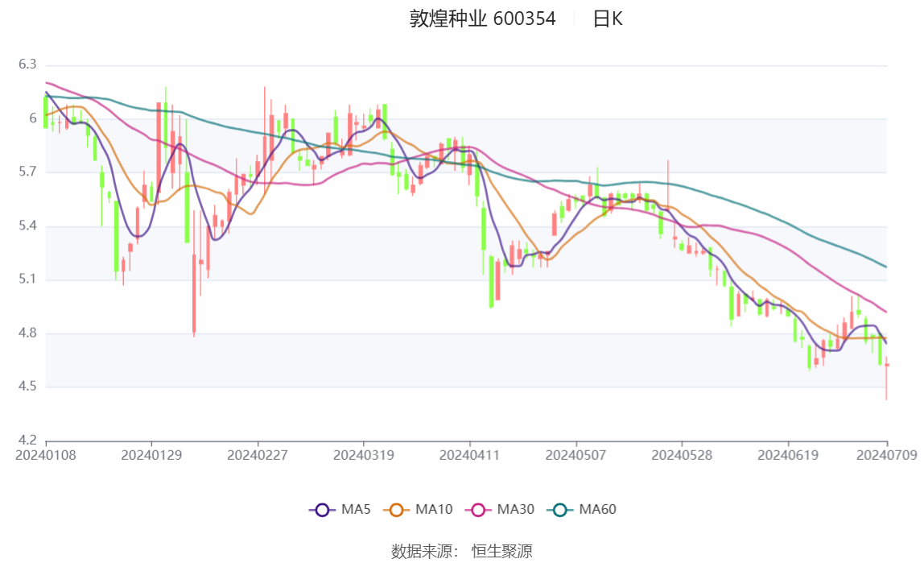Image resolution: width=924 pixels, height=563 pixels.
Task: Hide the MA30 series via its label
Action: tap(516, 509)
